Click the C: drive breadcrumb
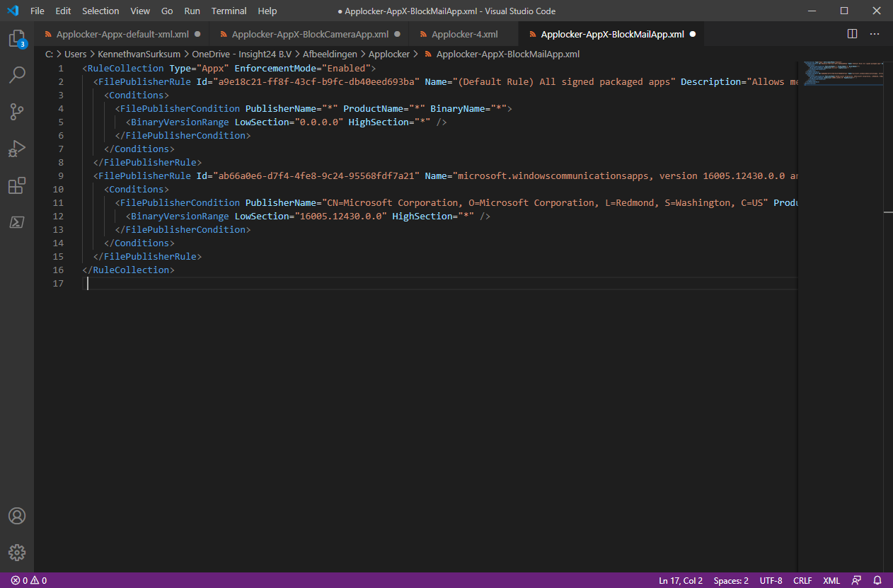 coord(49,54)
